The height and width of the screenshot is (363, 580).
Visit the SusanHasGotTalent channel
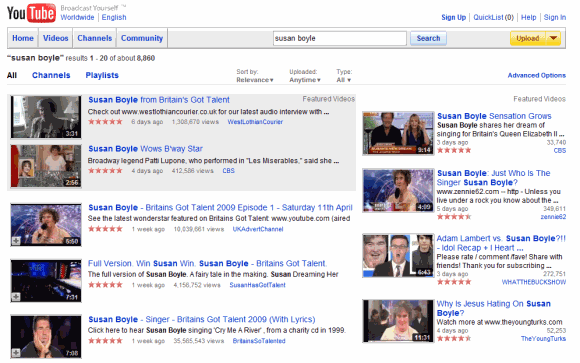tap(257, 285)
